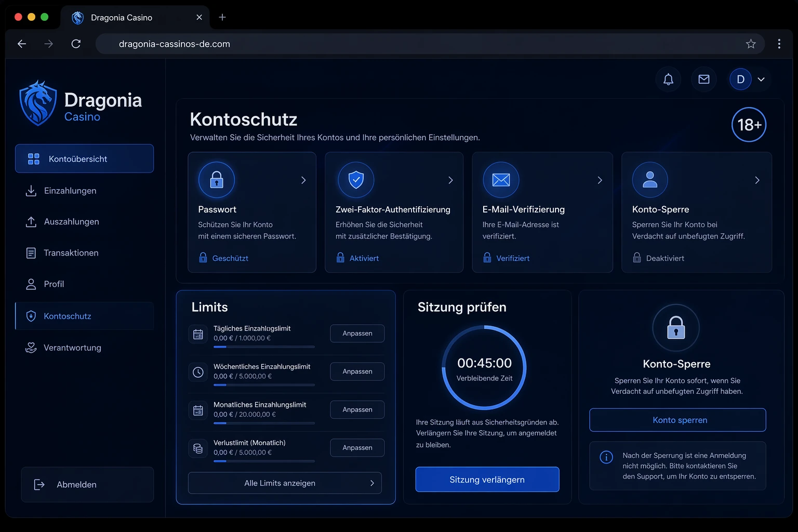The height and width of the screenshot is (532, 798).
Task: Click the Passwort lock icon
Action: pyautogui.click(x=217, y=180)
